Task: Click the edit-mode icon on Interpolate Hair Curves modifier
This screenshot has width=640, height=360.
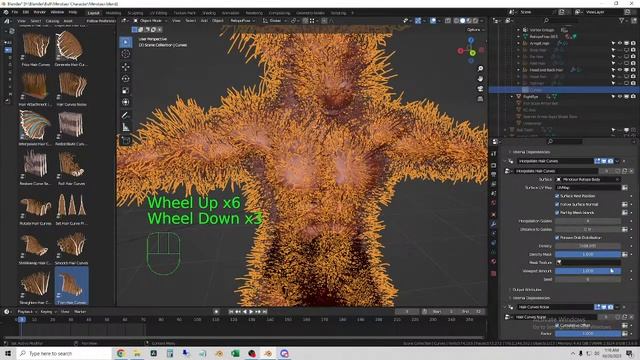Action: point(597,161)
